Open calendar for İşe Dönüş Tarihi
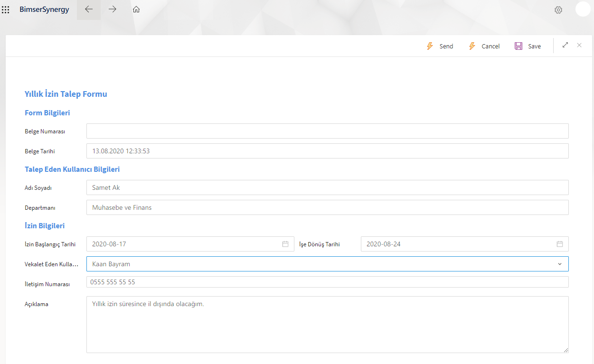This screenshot has width=594, height=364. pyautogui.click(x=560, y=244)
